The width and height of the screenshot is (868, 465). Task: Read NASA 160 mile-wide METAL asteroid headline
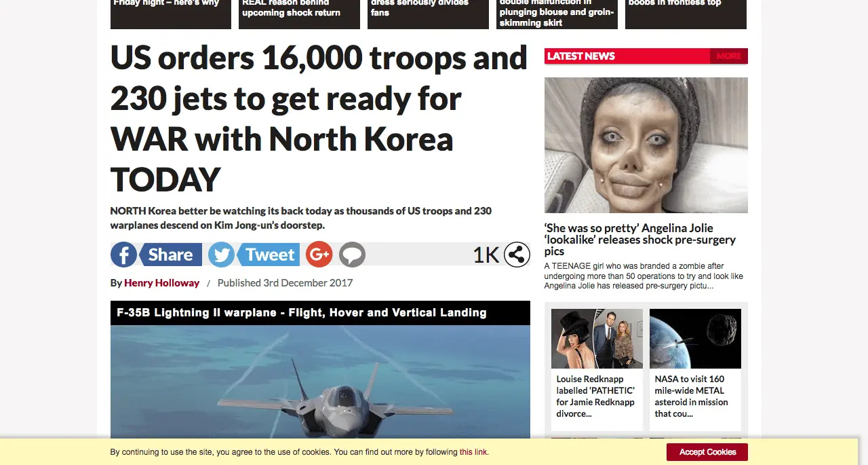click(x=691, y=396)
